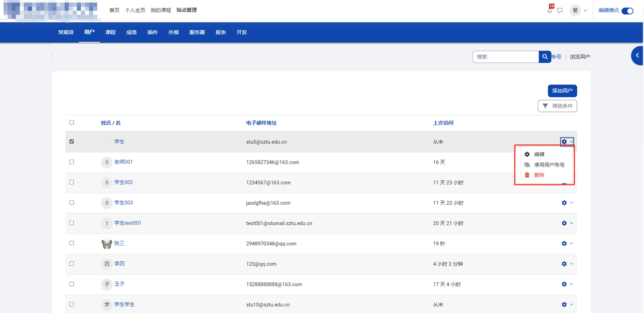The image size is (644, 313).
Task: Open the user account menu dropdown
Action: point(578,11)
